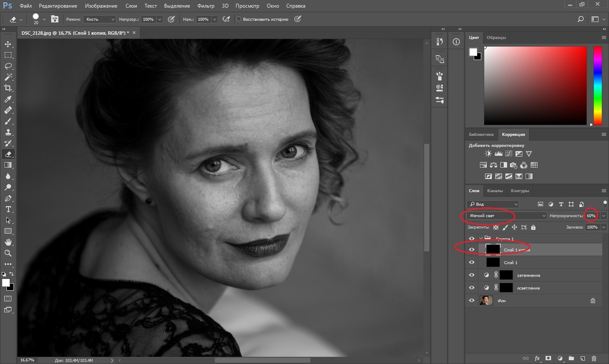The width and height of the screenshot is (609, 364).
Task: Select the Eyedropper tool
Action: click(x=8, y=99)
